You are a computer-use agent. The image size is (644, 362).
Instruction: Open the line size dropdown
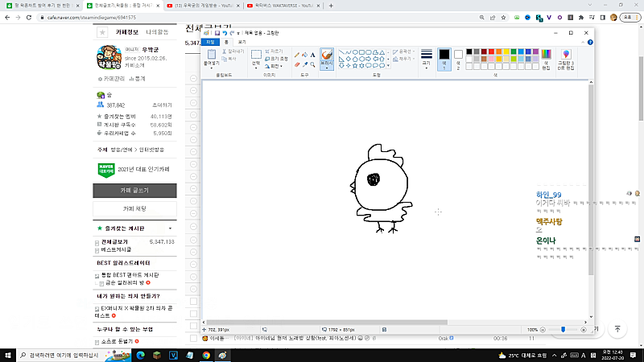click(x=427, y=59)
